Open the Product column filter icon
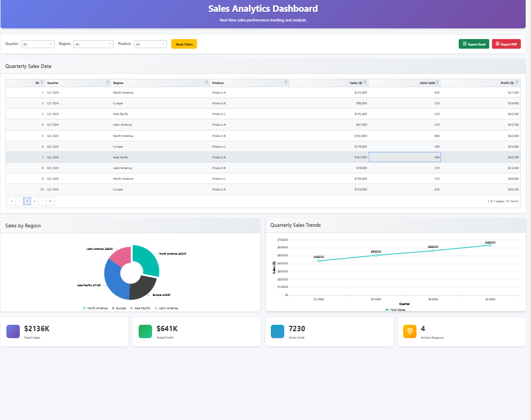This screenshot has width=531, height=420. click(x=286, y=83)
